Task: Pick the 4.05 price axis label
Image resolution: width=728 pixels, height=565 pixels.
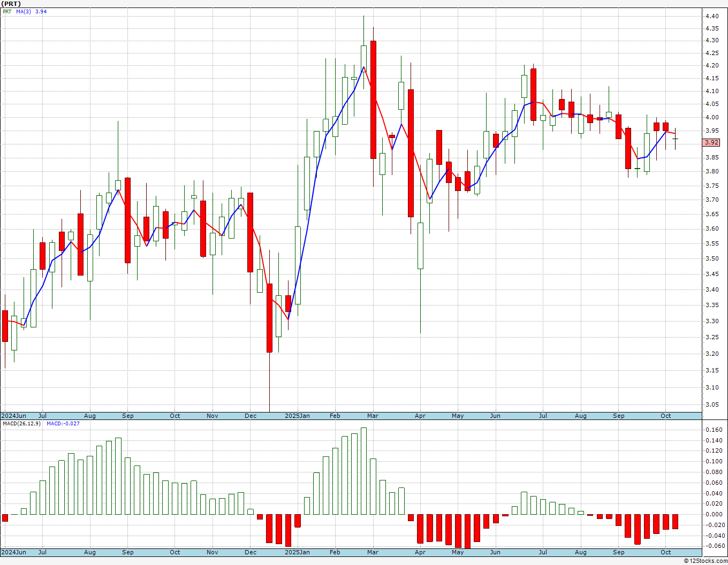Action: click(712, 104)
